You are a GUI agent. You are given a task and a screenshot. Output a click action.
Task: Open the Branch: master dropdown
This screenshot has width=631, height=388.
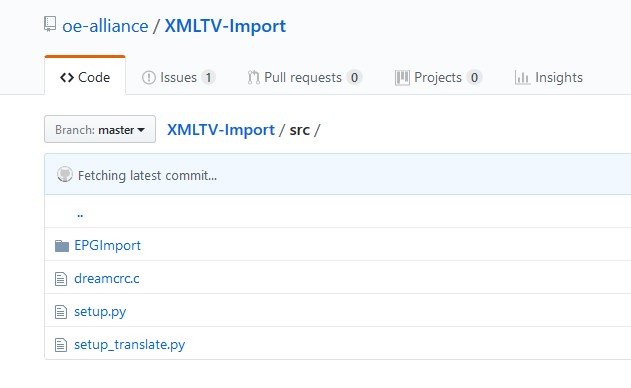pos(100,129)
